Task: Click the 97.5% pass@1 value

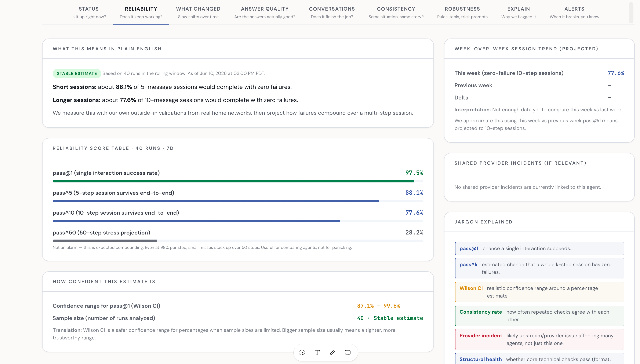Action: pos(414,173)
